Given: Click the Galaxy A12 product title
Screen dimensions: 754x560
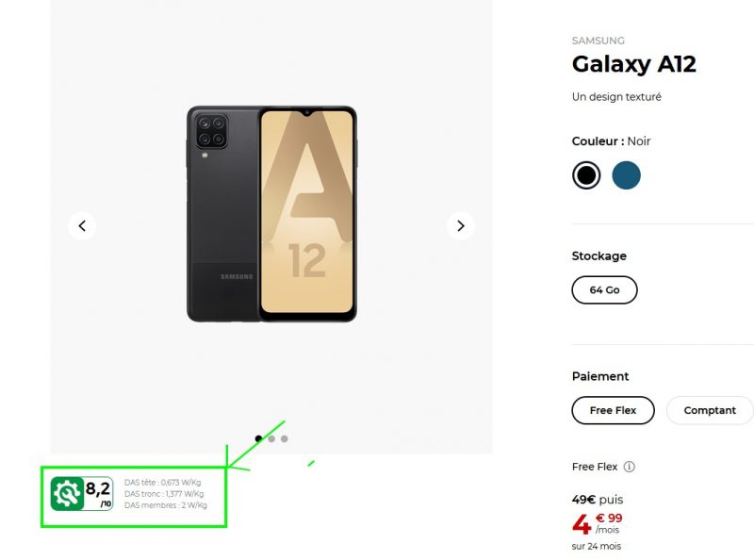Looking at the screenshot, I should coord(633,65).
